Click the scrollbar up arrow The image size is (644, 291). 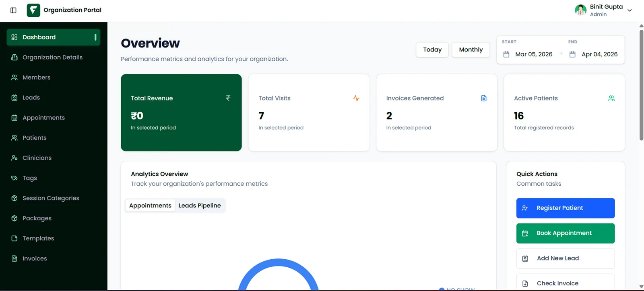point(641,26)
